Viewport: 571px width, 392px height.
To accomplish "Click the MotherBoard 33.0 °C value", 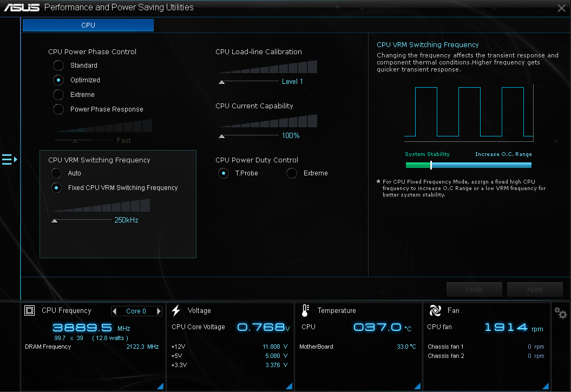I will click(x=406, y=347).
